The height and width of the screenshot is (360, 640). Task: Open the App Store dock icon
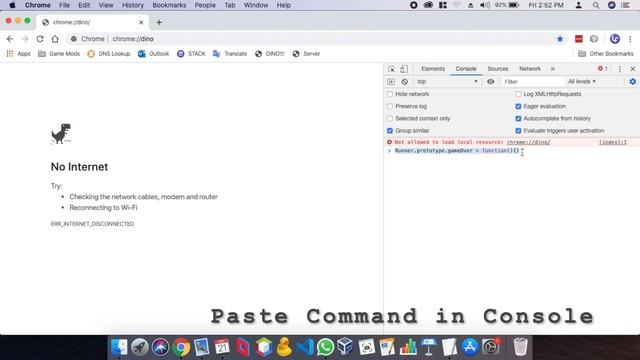[470, 347]
